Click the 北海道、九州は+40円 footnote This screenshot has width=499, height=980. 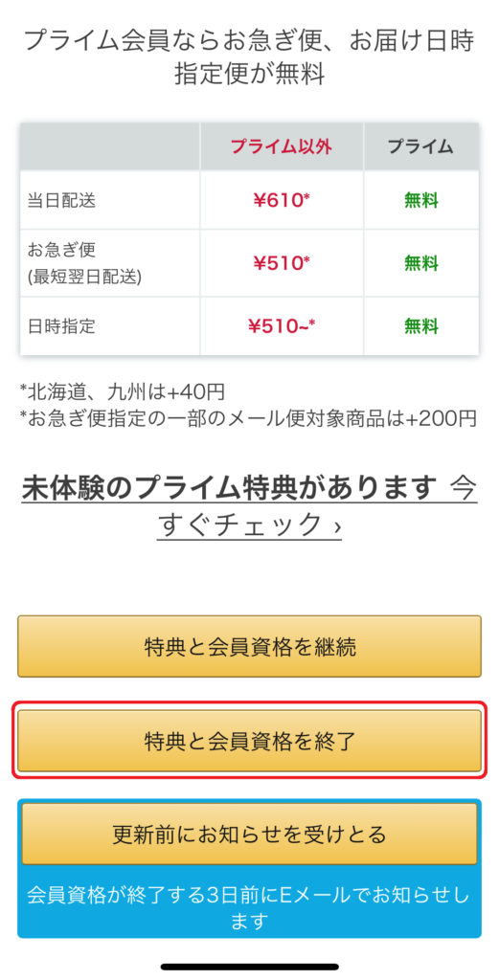(x=122, y=391)
